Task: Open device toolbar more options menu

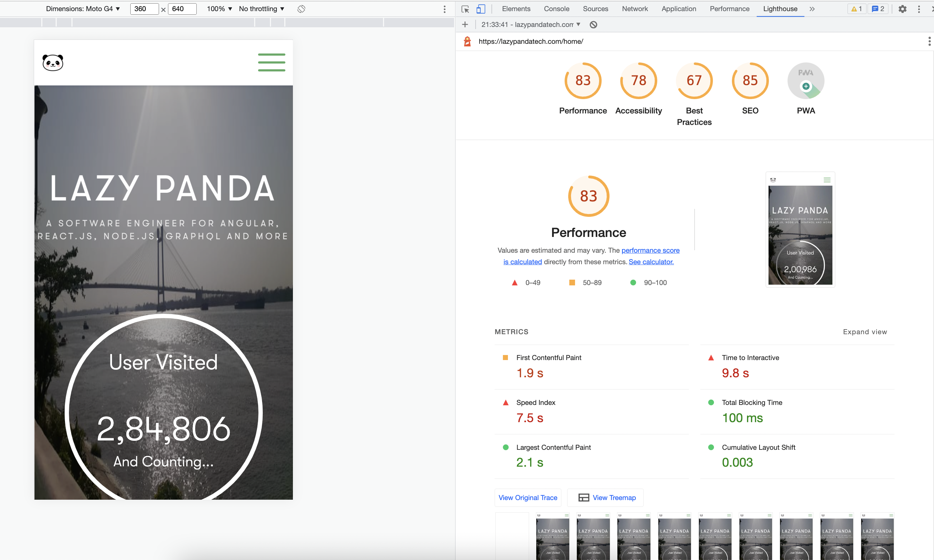Action: (x=445, y=9)
